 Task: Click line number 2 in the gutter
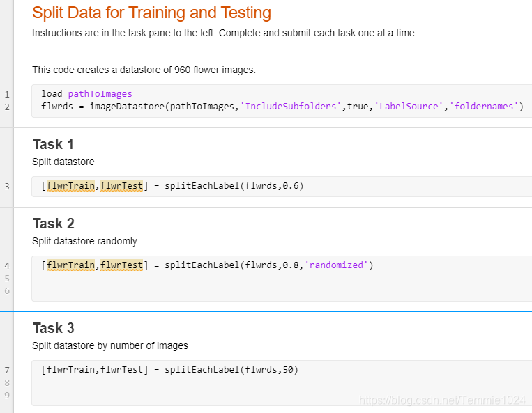click(x=7, y=107)
